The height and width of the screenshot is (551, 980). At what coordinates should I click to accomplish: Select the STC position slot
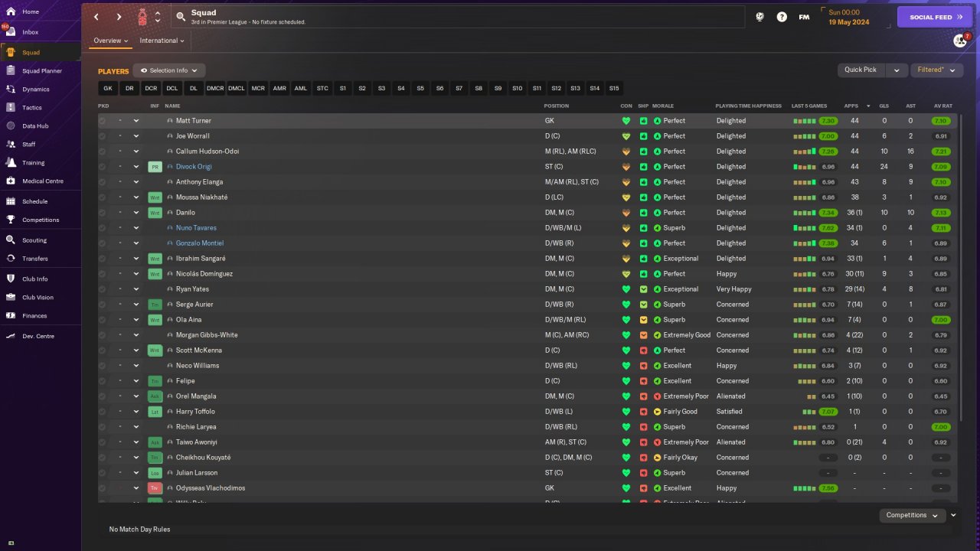[x=322, y=89]
